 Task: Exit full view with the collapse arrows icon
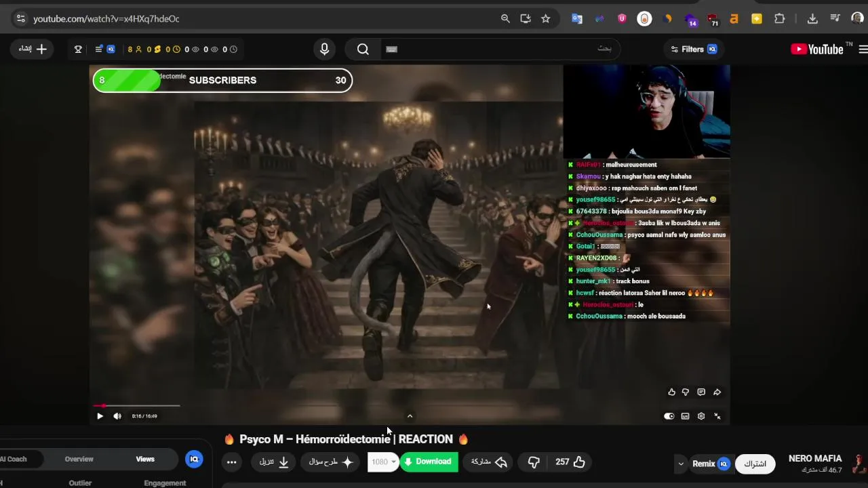tap(717, 416)
